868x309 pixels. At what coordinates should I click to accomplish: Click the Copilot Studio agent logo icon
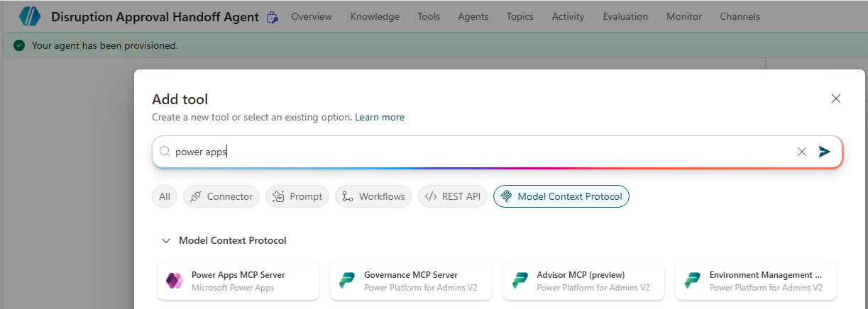(x=30, y=16)
